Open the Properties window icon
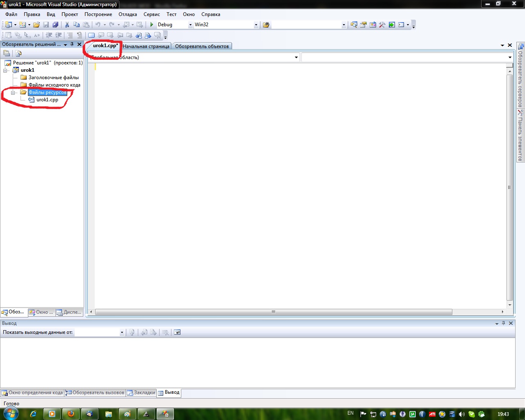Screen dimensions: 525x420 (363, 25)
